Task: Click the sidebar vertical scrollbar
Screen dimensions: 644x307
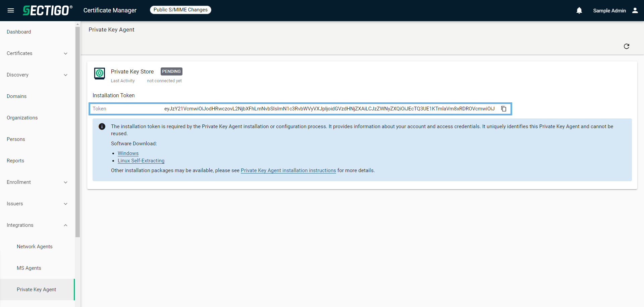Action: tap(78, 132)
